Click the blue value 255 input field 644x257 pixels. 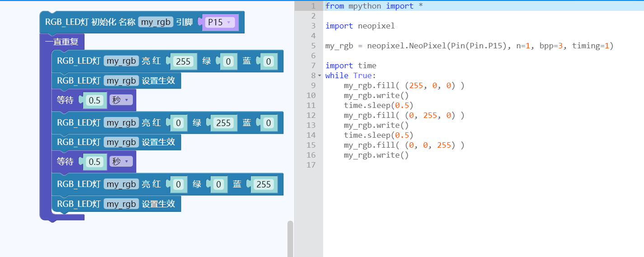pos(263,184)
